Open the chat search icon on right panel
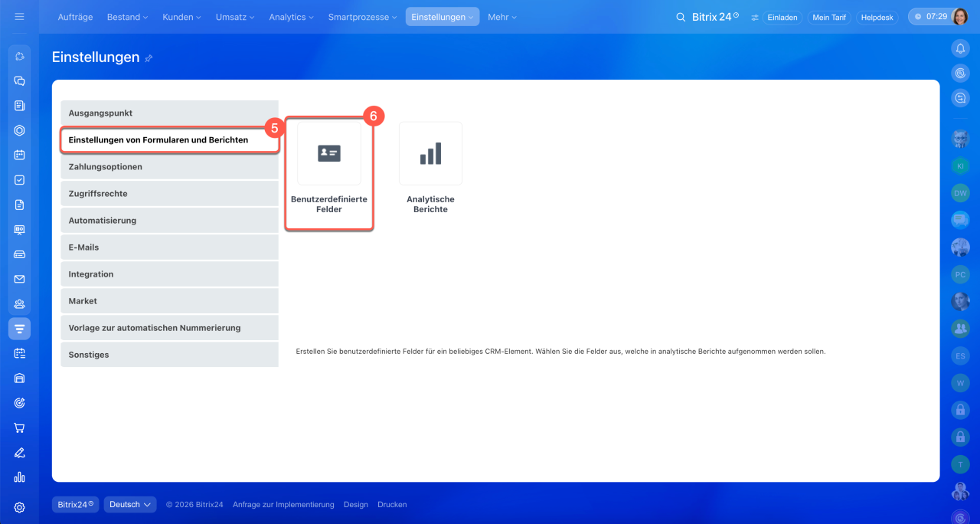Viewport: 980px width, 524px height. [960, 98]
